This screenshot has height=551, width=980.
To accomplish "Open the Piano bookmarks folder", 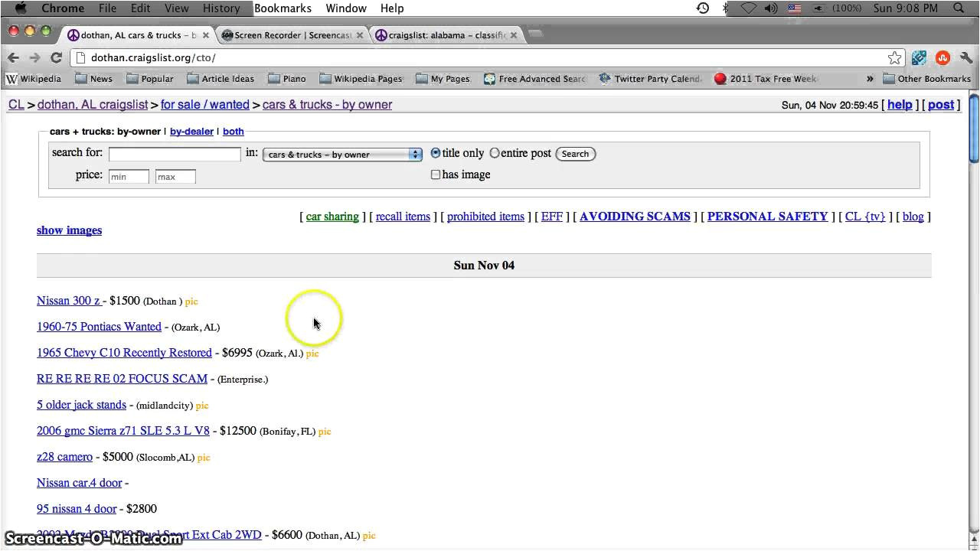I will 287,79.
